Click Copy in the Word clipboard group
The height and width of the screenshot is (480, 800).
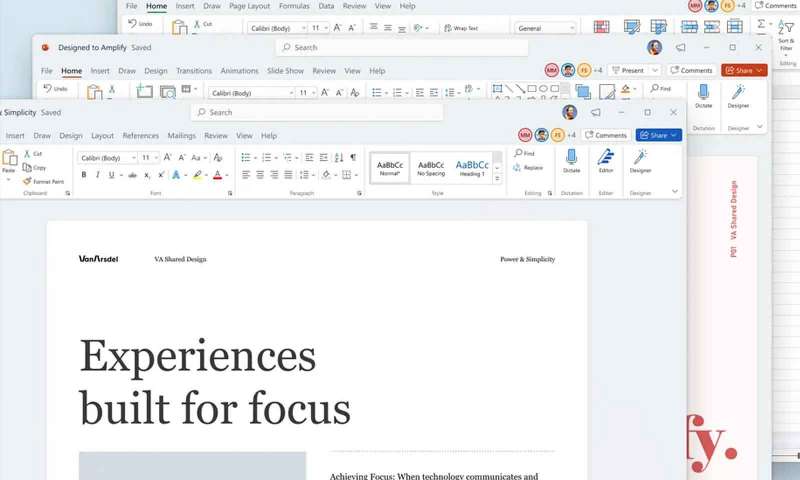pos(35,167)
